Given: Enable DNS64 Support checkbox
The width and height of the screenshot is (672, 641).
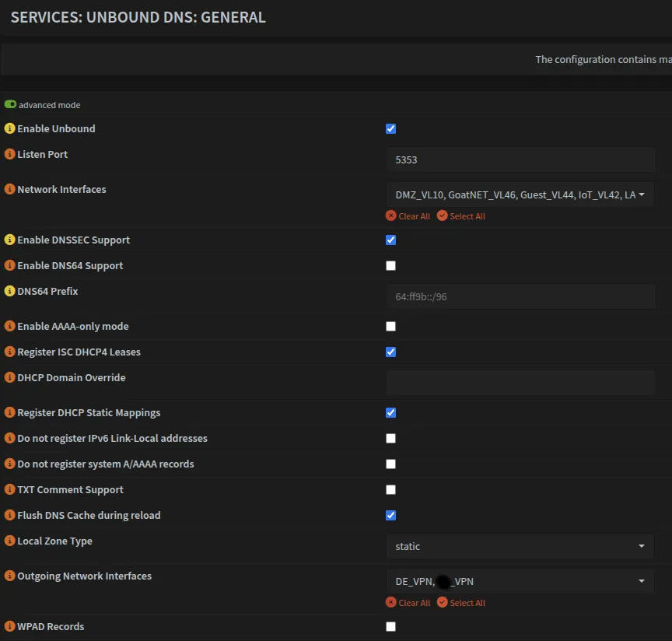Looking at the screenshot, I should [390, 265].
